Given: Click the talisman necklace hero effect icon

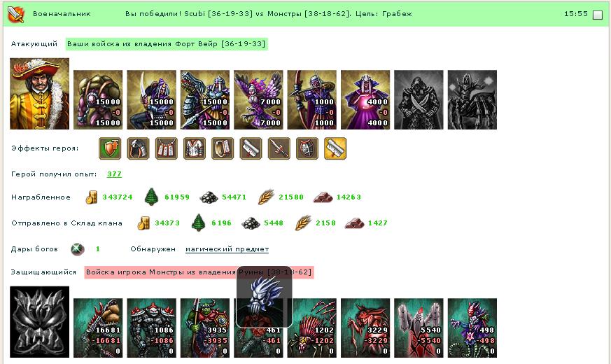Looking at the screenshot, I should pyautogui.click(x=167, y=148).
